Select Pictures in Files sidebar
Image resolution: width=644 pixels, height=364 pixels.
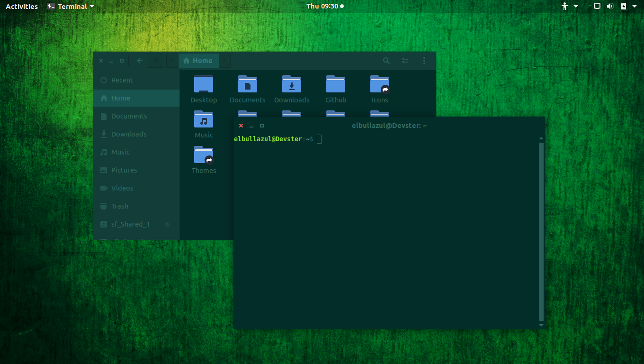click(136, 170)
